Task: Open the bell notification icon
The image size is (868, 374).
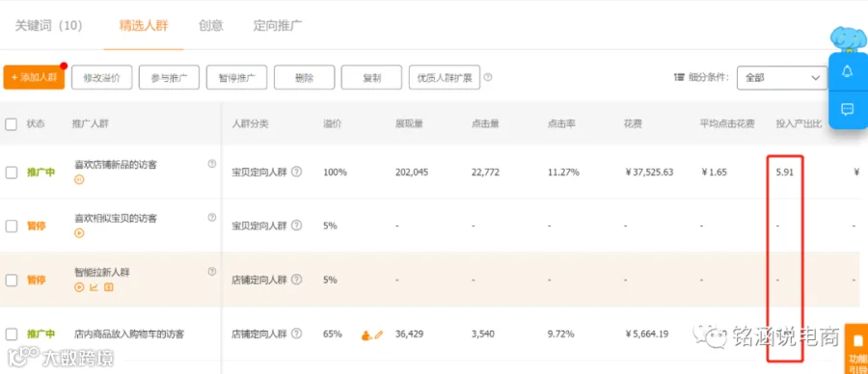Action: tap(847, 72)
